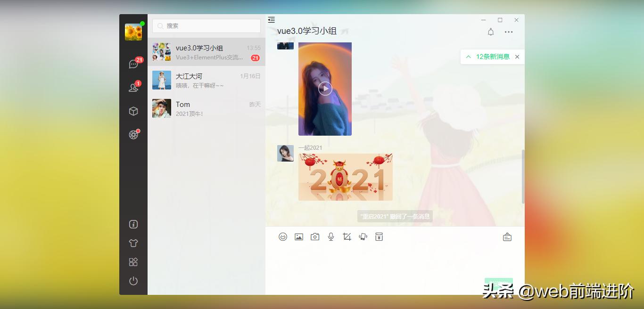Image resolution: width=644 pixels, height=309 pixels.
Task: Click the send image icon
Action: (299, 236)
